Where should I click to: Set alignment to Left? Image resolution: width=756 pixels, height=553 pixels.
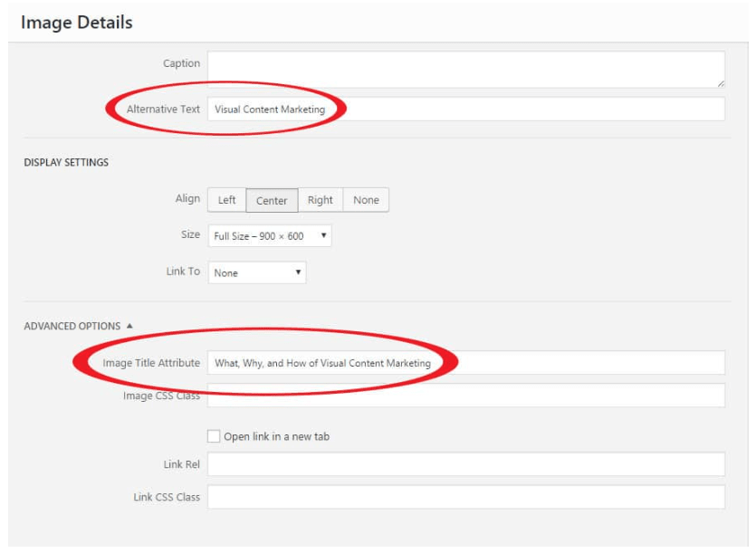(x=226, y=200)
